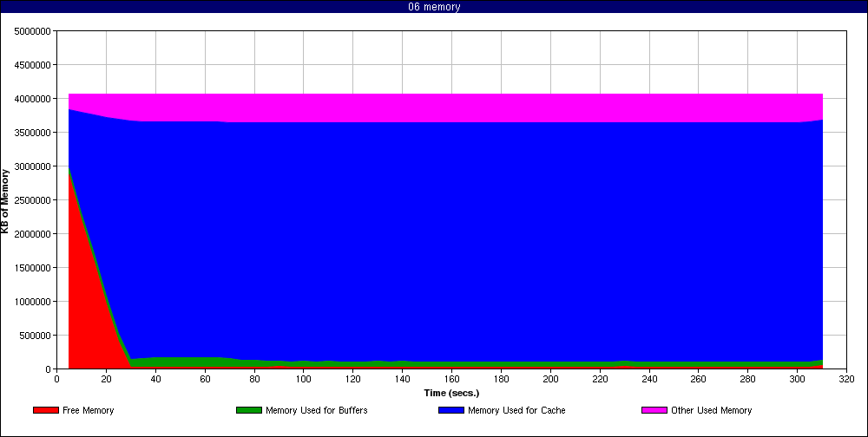This screenshot has height=437, width=868.
Task: Click the 60 tick on time axis
Action: [x=205, y=380]
